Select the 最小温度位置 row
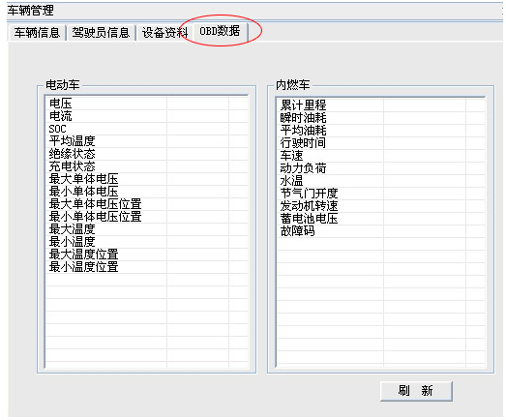This screenshot has width=506, height=420. 147,267
